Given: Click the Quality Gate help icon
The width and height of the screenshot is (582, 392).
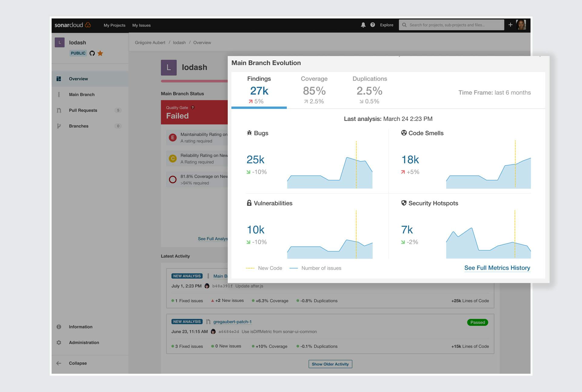Looking at the screenshot, I should click(193, 108).
